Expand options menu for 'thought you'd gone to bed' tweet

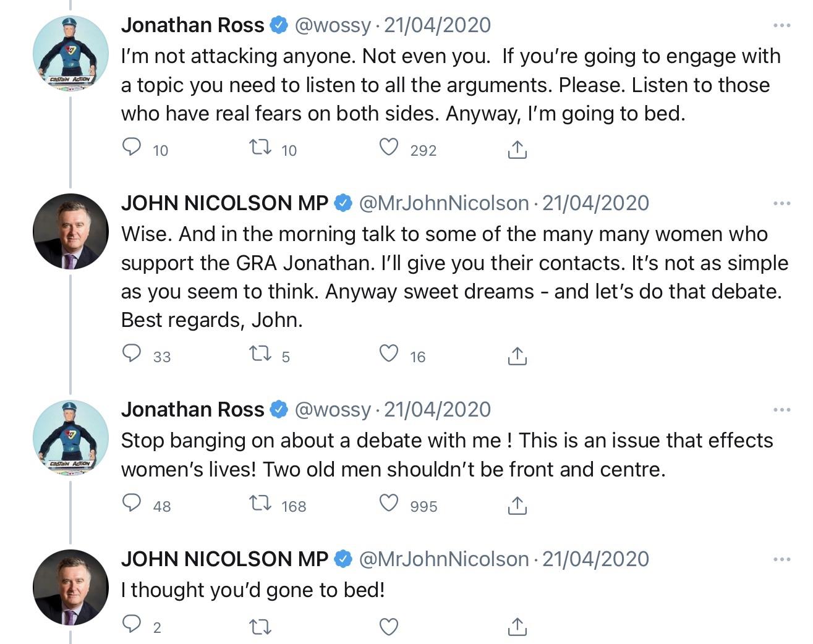(781, 559)
